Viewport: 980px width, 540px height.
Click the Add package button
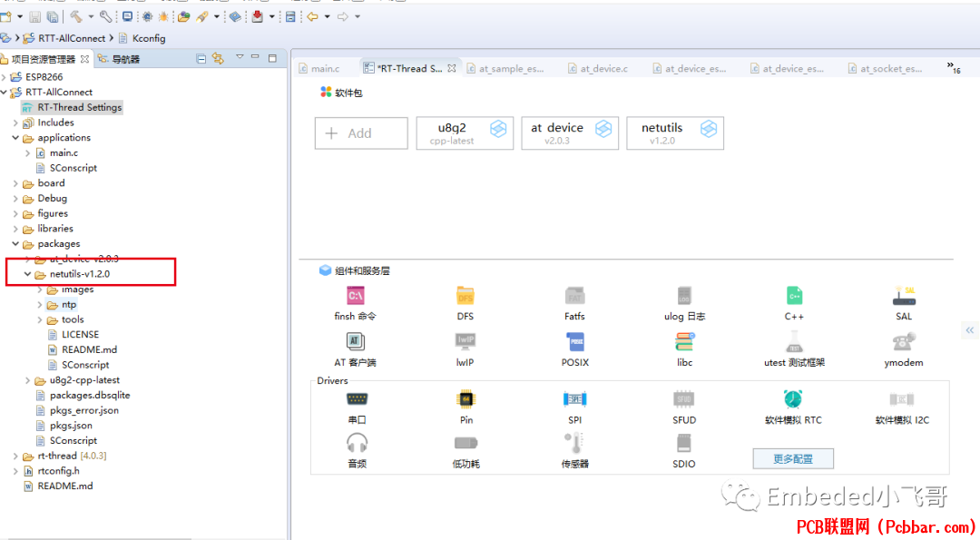pos(361,133)
